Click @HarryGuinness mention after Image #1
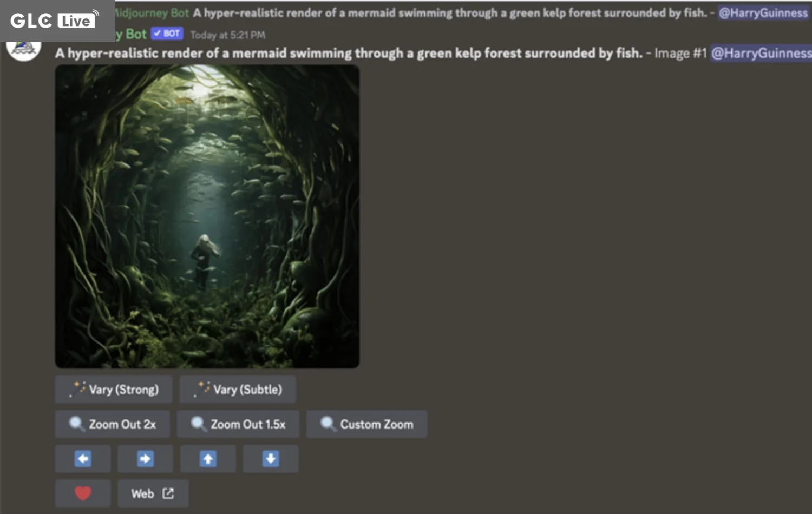This screenshot has height=514, width=812. pyautogui.click(x=761, y=53)
